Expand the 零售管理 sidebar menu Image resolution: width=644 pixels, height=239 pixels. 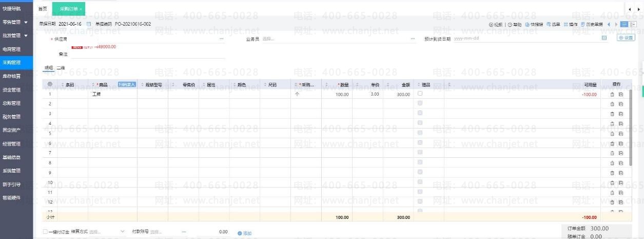coord(26,22)
